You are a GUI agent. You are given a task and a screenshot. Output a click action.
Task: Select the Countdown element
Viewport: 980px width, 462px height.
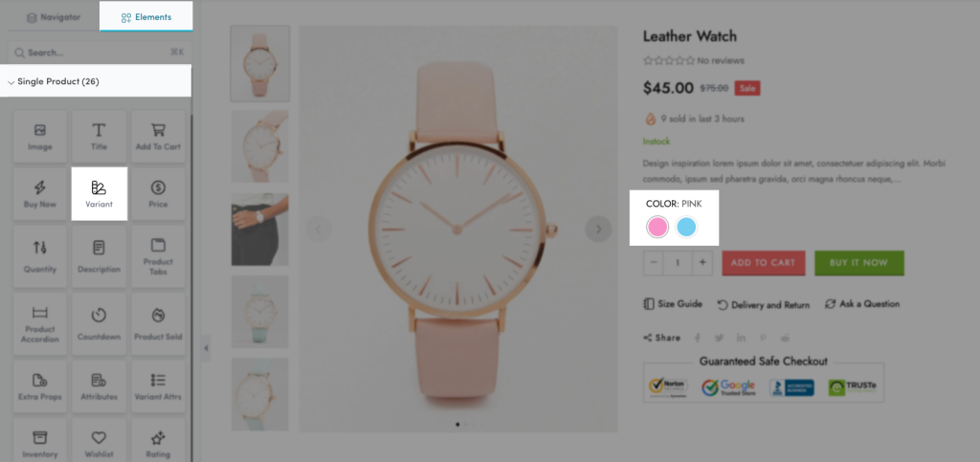pyautogui.click(x=99, y=322)
